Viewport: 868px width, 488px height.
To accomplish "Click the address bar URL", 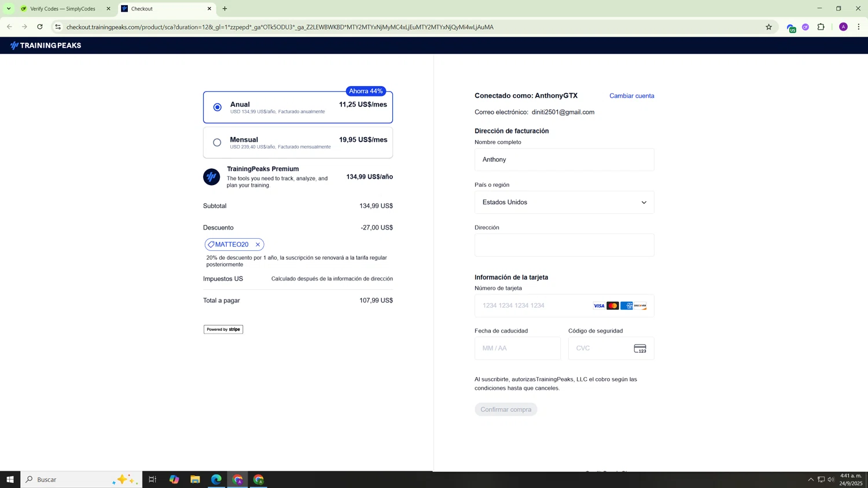I will 280,27.
